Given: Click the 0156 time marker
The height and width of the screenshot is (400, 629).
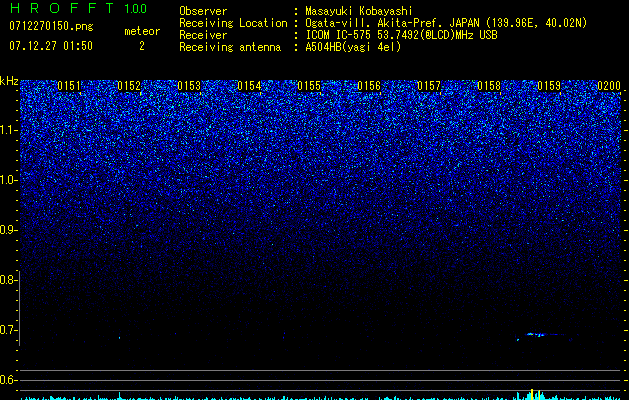Looking at the screenshot, I should click(x=369, y=86).
